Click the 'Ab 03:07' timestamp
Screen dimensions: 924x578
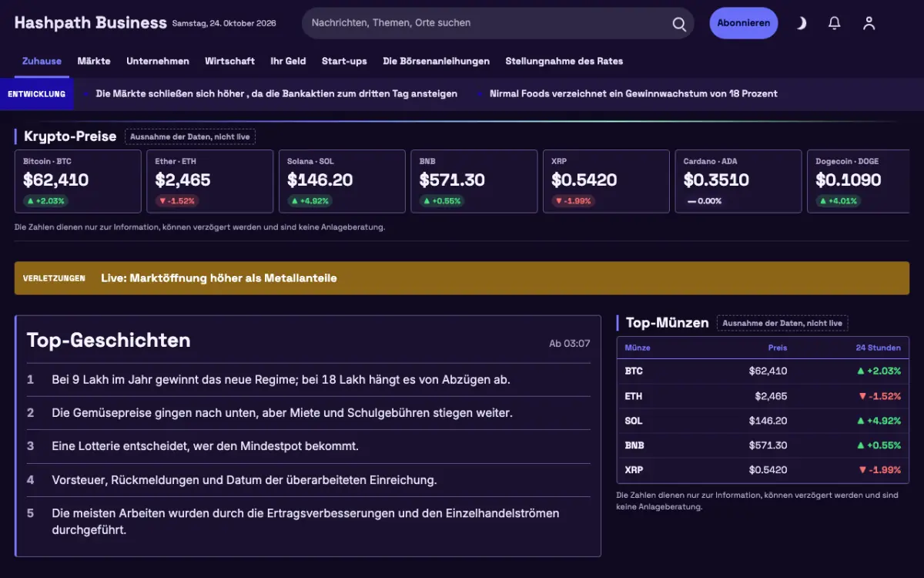[570, 344]
